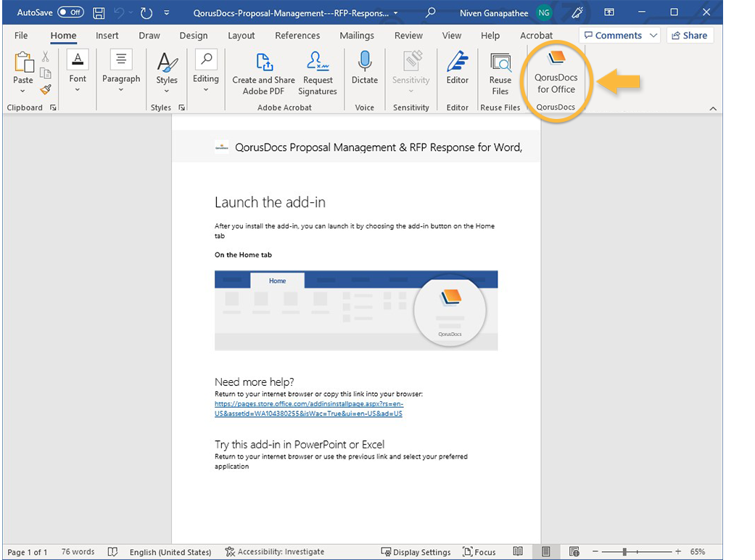Collapse the ribbon chevron
The height and width of the screenshot is (560, 755).
click(x=713, y=108)
